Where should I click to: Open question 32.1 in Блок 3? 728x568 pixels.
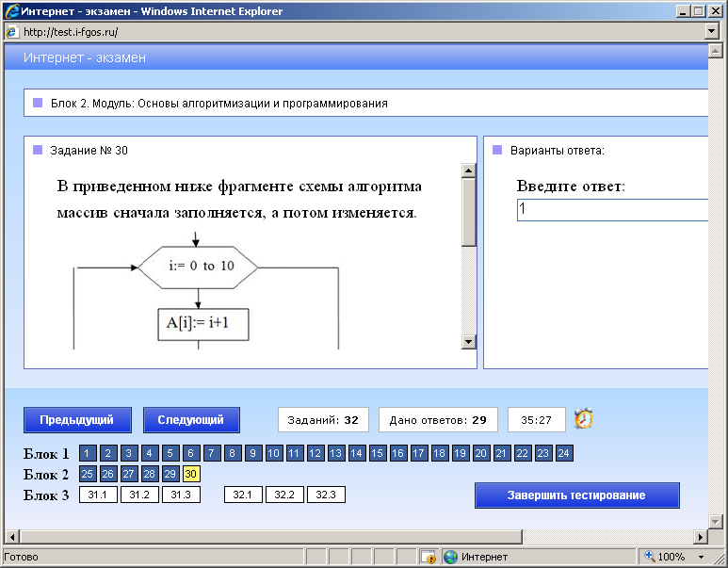click(243, 495)
